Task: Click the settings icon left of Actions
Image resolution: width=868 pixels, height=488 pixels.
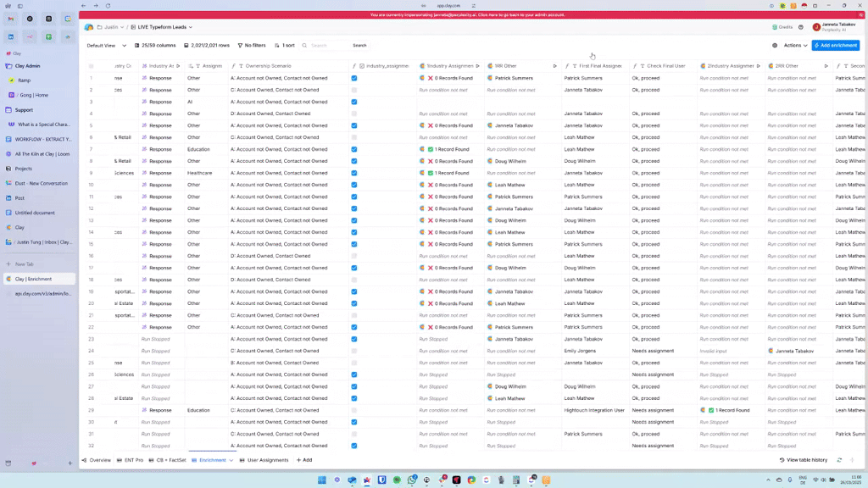Action: pos(775,45)
